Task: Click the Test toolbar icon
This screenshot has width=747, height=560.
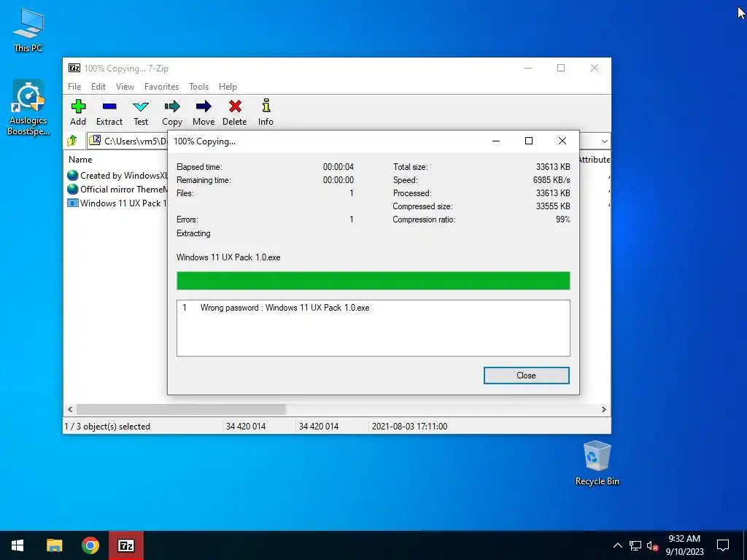Action: (x=141, y=112)
